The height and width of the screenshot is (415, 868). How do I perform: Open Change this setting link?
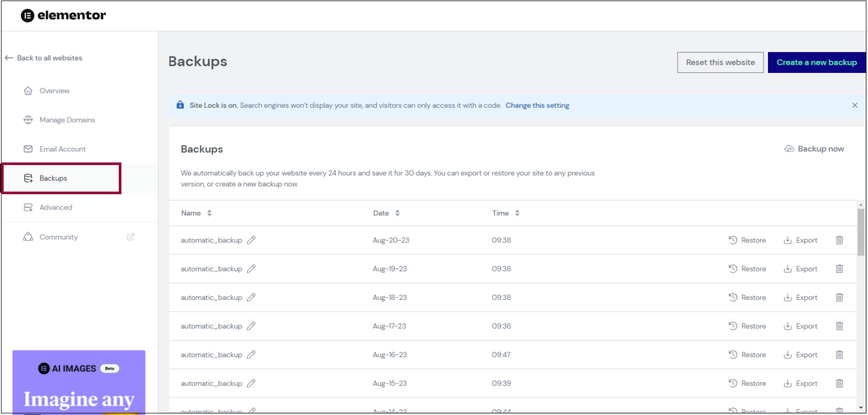click(x=537, y=105)
